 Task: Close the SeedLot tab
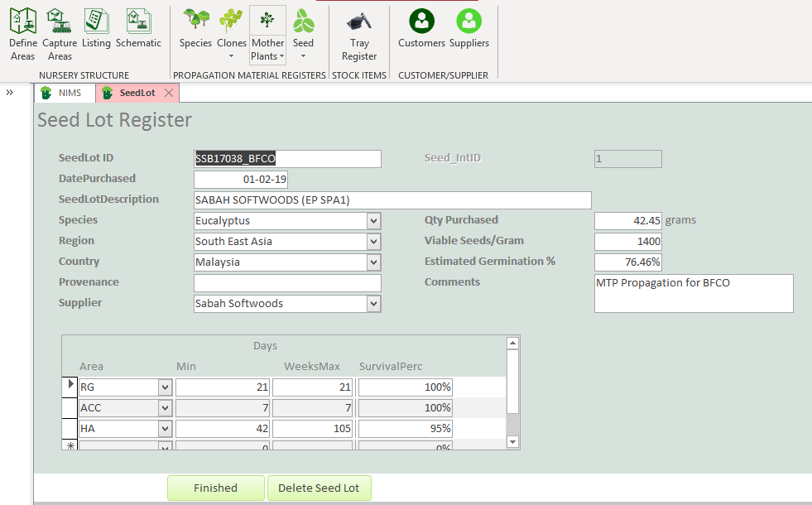tap(168, 93)
